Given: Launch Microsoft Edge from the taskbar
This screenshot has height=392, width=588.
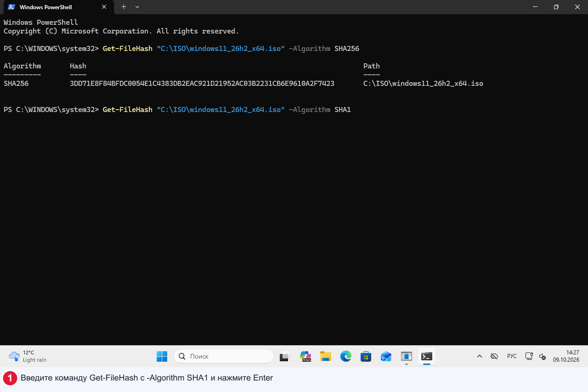Looking at the screenshot, I should (x=346, y=356).
